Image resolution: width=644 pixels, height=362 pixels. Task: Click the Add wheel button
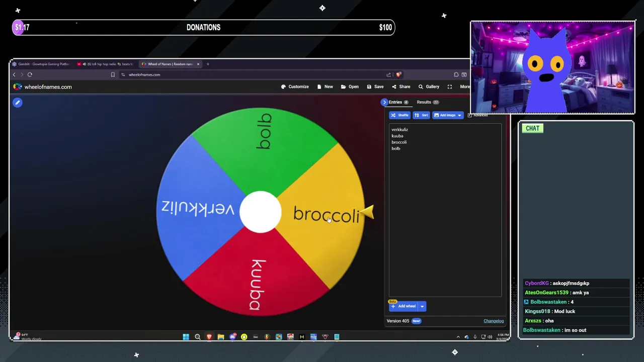(404, 306)
